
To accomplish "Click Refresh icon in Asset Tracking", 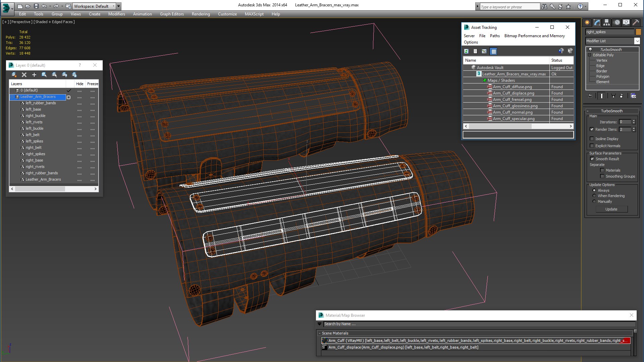I will 466,51.
